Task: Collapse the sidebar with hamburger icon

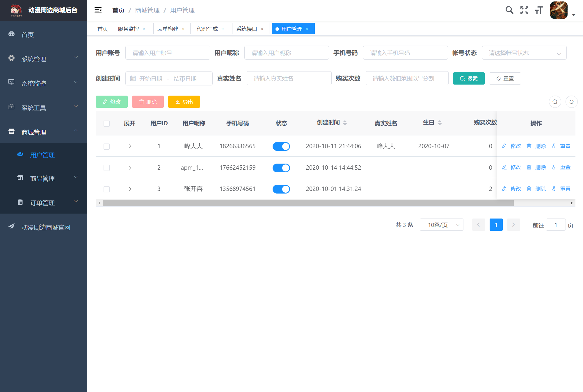Action: 98,10
